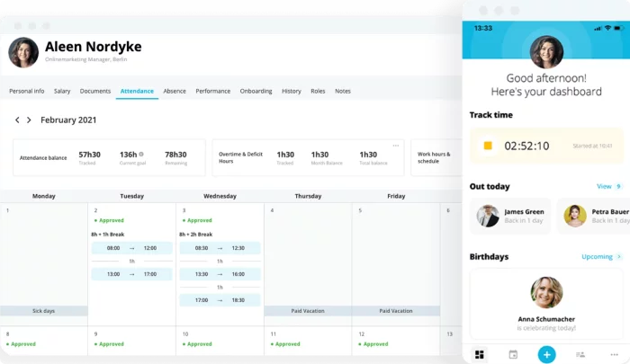The width and height of the screenshot is (630, 364).
Task: Select the Performance tab
Action: tap(212, 91)
